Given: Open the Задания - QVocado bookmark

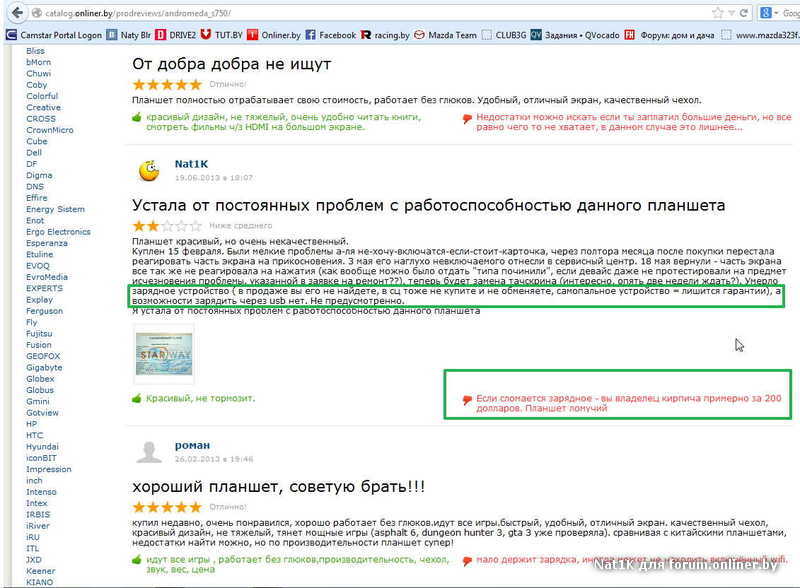Looking at the screenshot, I should 575,35.
